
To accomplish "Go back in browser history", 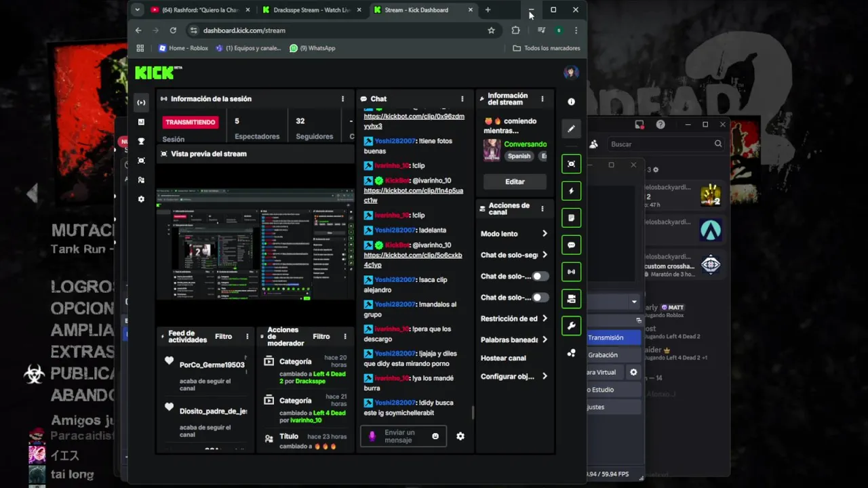I will click(x=138, y=30).
